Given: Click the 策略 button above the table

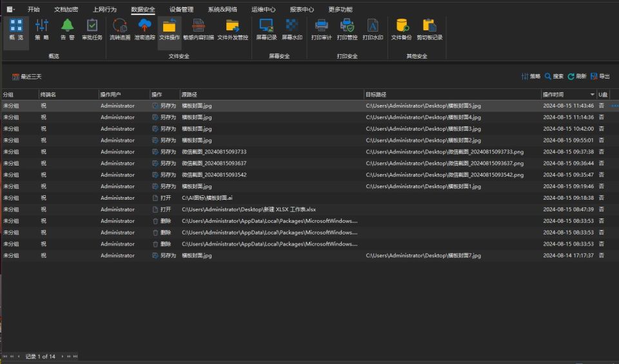Looking at the screenshot, I should click(531, 76).
